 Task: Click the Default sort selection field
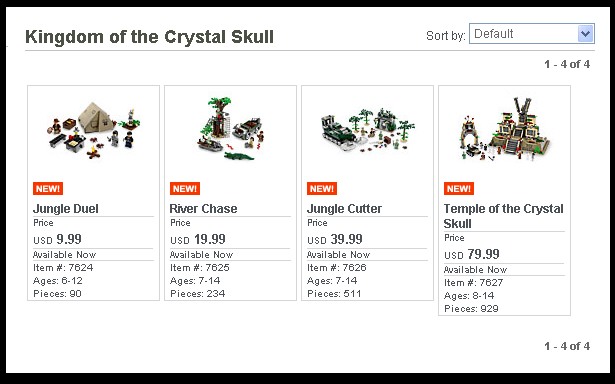tap(531, 34)
